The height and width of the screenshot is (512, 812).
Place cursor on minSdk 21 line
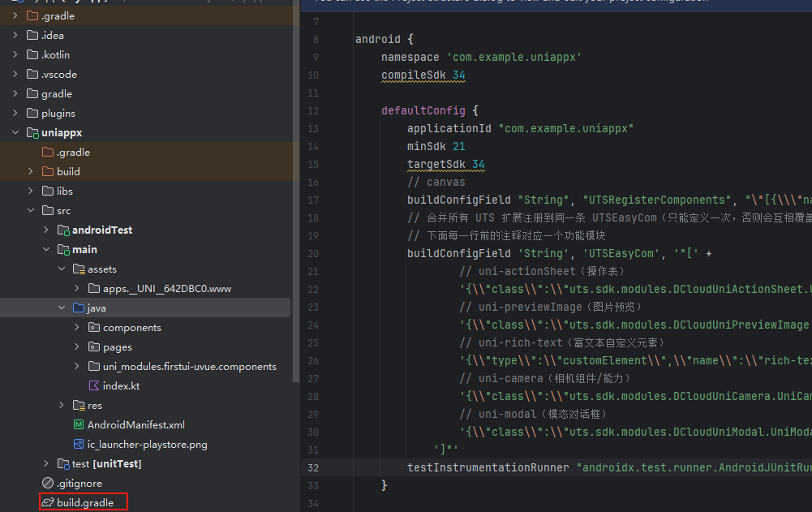tap(436, 147)
